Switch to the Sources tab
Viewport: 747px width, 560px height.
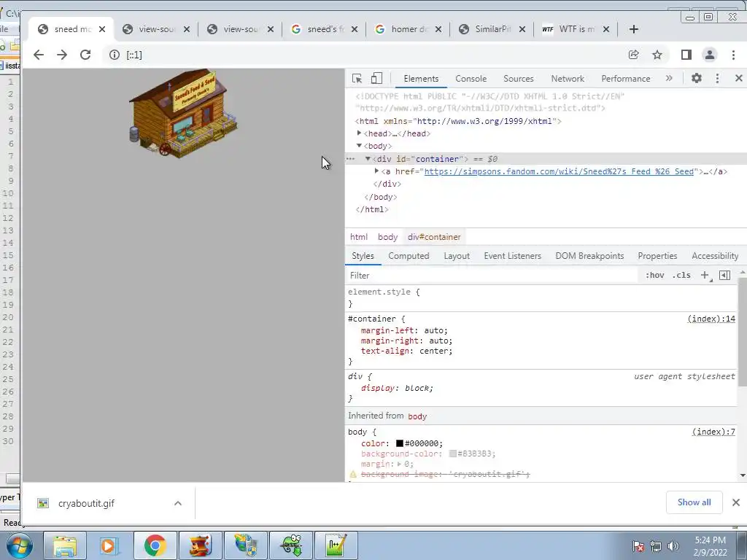pos(519,79)
